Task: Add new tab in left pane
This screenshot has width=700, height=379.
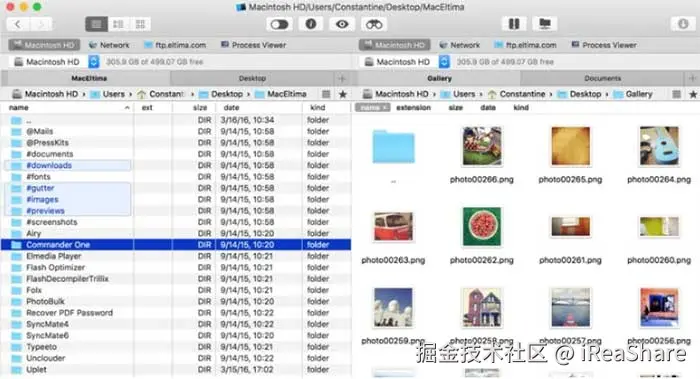Action: (342, 79)
